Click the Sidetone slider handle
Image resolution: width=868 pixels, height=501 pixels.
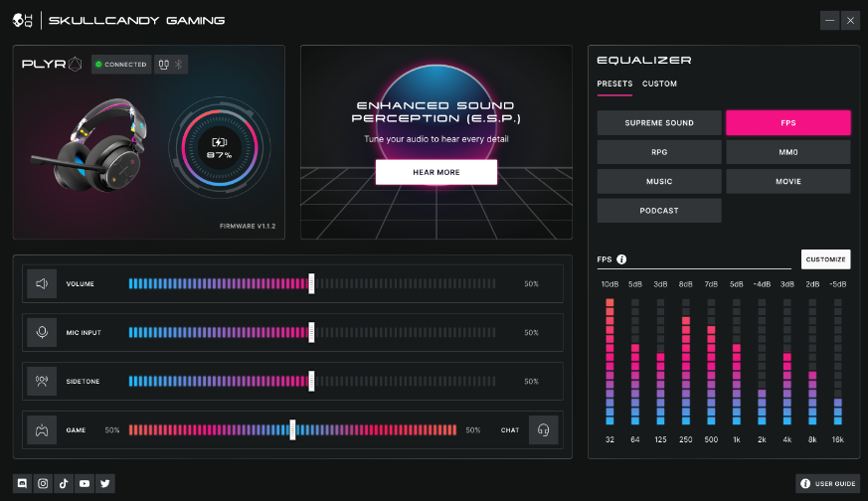311,382
